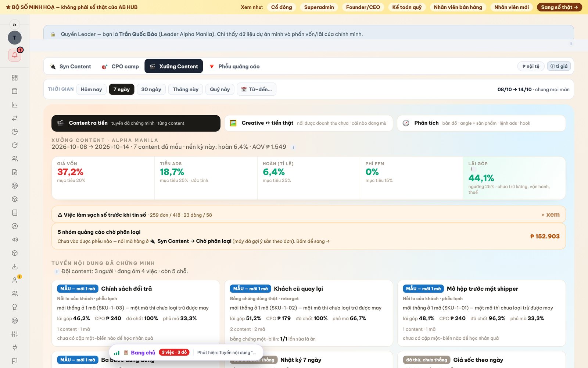Open the pie chart icon in sidebar
Viewport: 588px width, 368px height.
[15, 132]
